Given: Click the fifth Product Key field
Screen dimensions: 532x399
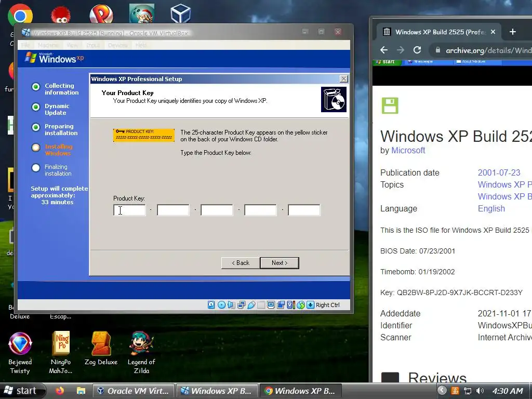Looking at the screenshot, I should click(x=304, y=210).
